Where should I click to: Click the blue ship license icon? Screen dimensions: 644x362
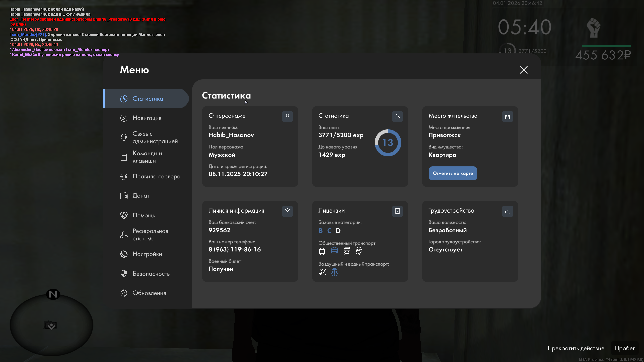(334, 272)
